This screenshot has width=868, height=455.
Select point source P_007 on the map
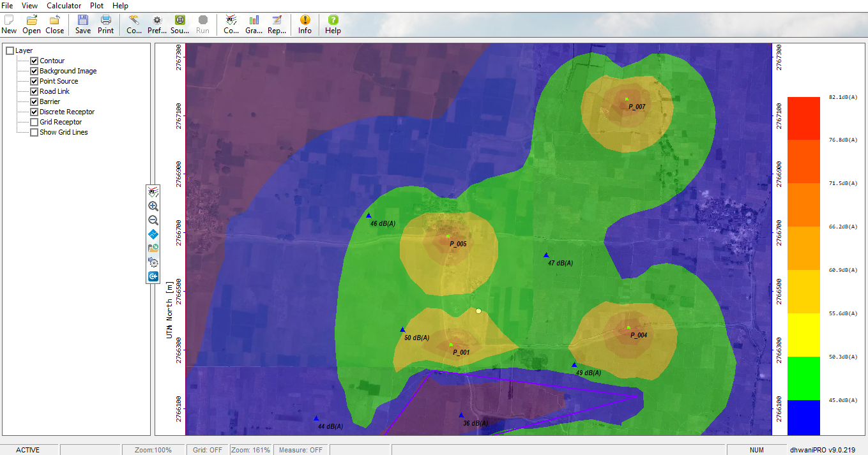(x=627, y=99)
